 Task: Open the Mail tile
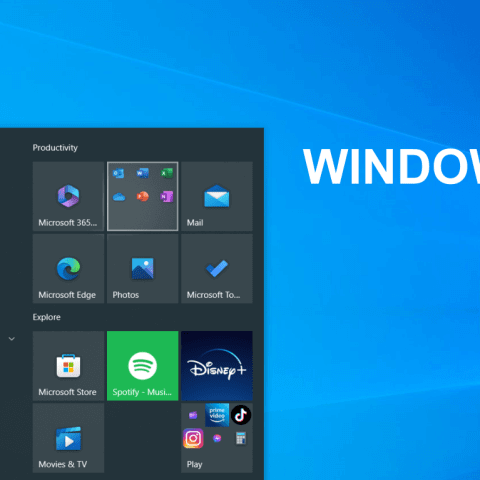point(217,196)
